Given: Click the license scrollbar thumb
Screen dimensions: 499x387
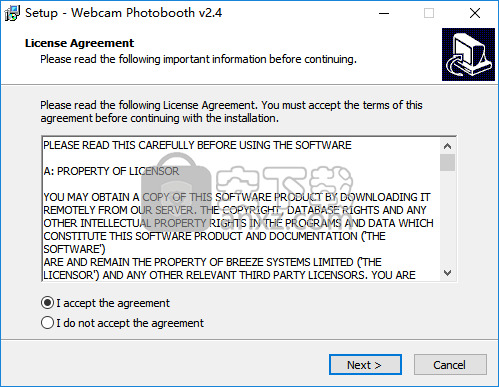Looking at the screenshot, I should [447, 162].
